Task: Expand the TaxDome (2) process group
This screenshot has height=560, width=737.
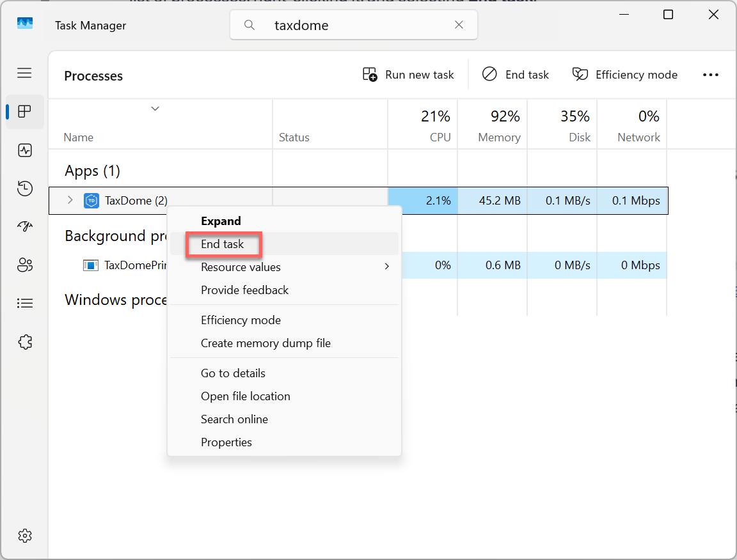Action: pyautogui.click(x=70, y=200)
